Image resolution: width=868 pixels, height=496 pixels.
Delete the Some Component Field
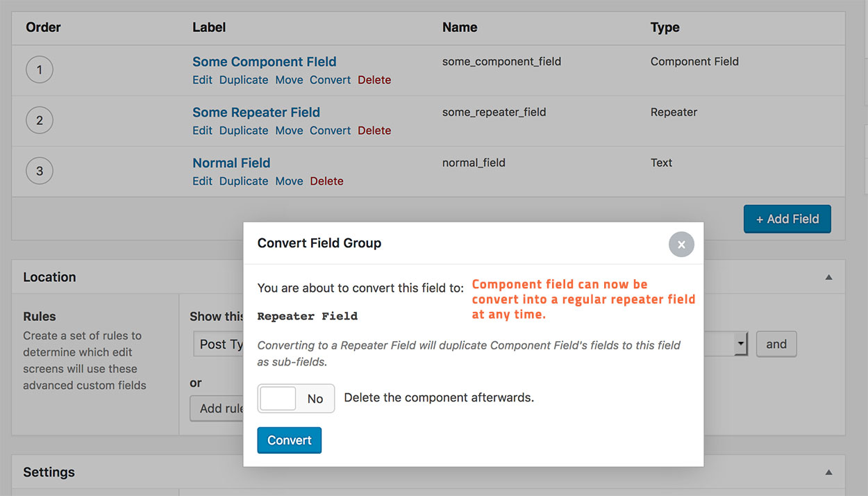[x=374, y=80]
